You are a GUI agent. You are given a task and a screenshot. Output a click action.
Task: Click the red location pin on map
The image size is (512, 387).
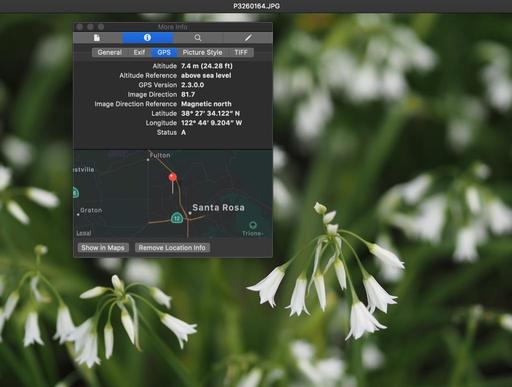pos(172,178)
